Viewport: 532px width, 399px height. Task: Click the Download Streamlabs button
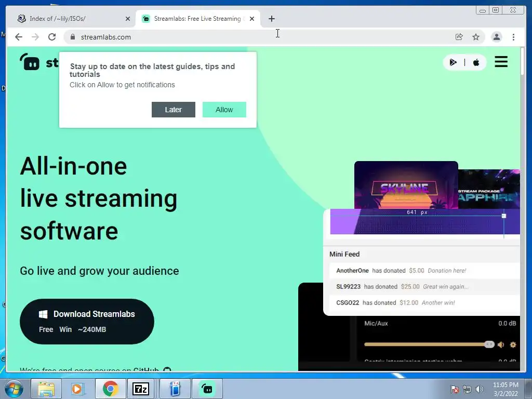[x=87, y=321]
